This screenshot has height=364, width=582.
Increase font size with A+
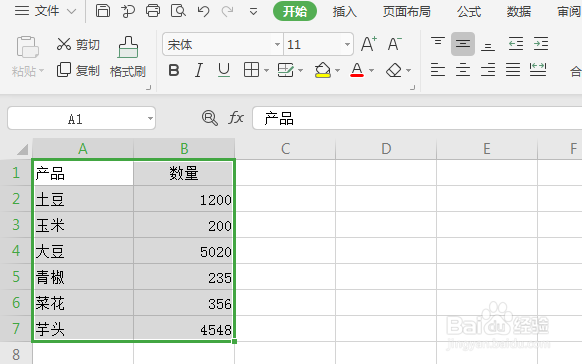tap(369, 44)
